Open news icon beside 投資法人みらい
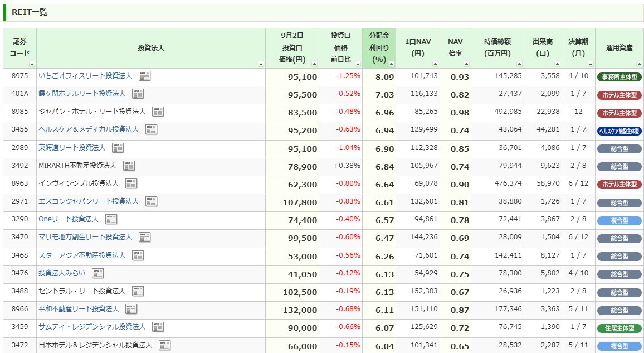644x353 pixels. coord(97,273)
